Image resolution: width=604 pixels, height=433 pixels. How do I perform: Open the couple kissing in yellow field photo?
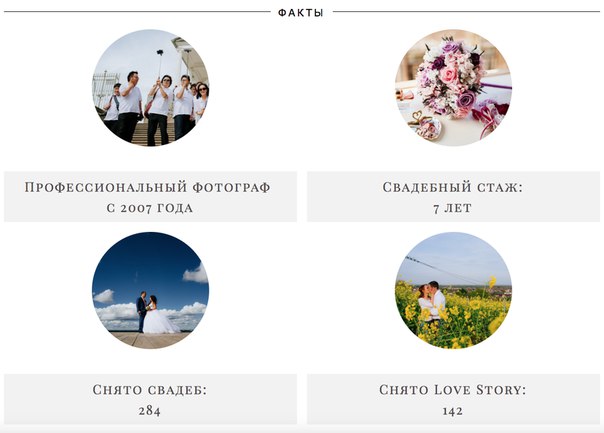pos(453,290)
